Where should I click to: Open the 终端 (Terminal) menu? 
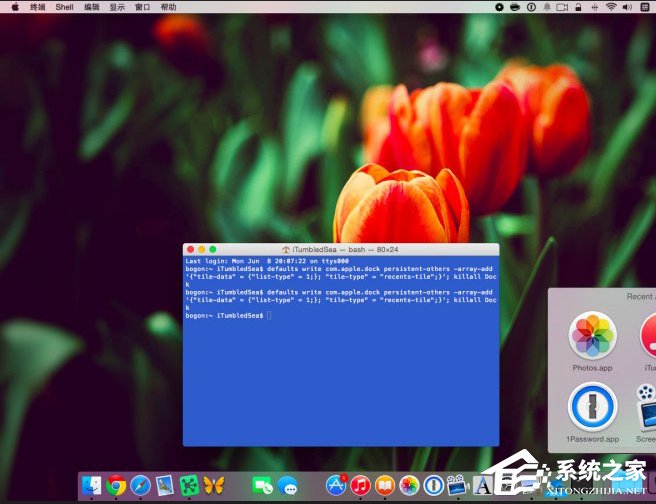(x=37, y=7)
